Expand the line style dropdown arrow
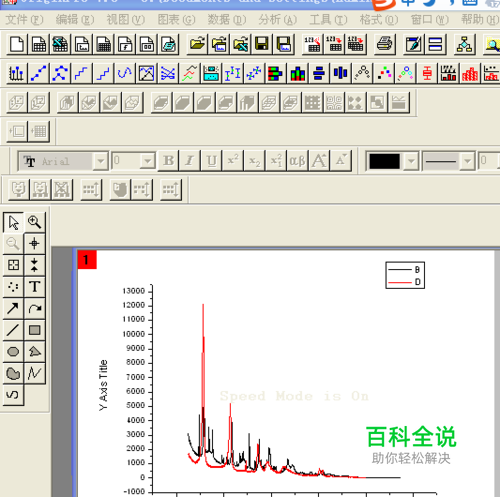 467,161
